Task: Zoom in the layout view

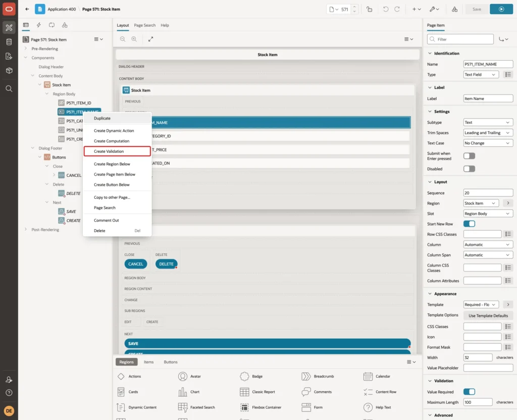Action: point(134,39)
